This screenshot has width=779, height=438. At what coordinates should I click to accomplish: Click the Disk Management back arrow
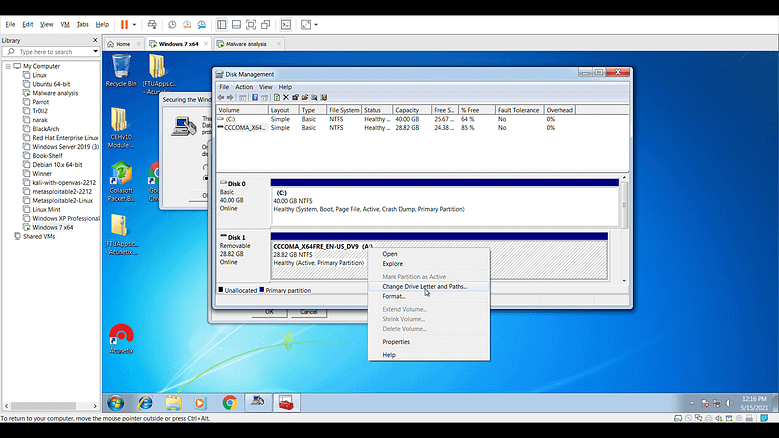pos(221,97)
